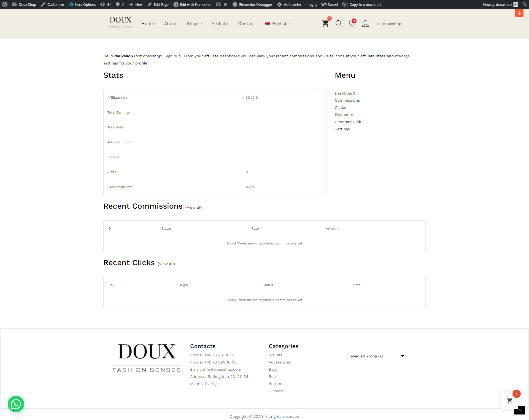This screenshot has width=529, height=420.
Task: Click the Imagify admin bar item
Action: [311, 4]
